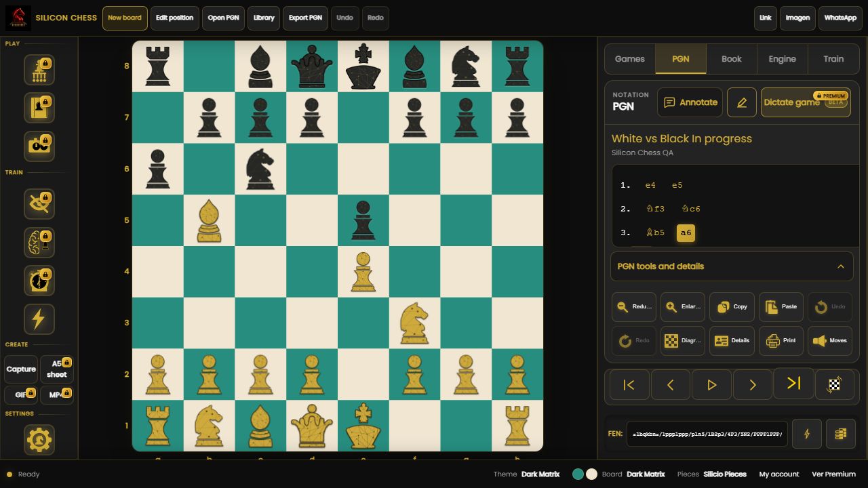Click the Print tool
Image resolution: width=868 pixels, height=488 pixels.
click(x=781, y=341)
